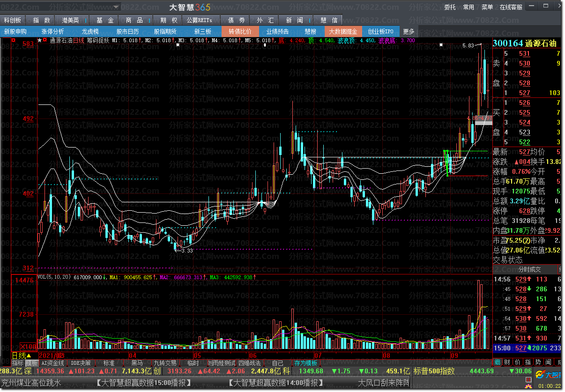Open 龙虎榜 page

(x=90, y=31)
